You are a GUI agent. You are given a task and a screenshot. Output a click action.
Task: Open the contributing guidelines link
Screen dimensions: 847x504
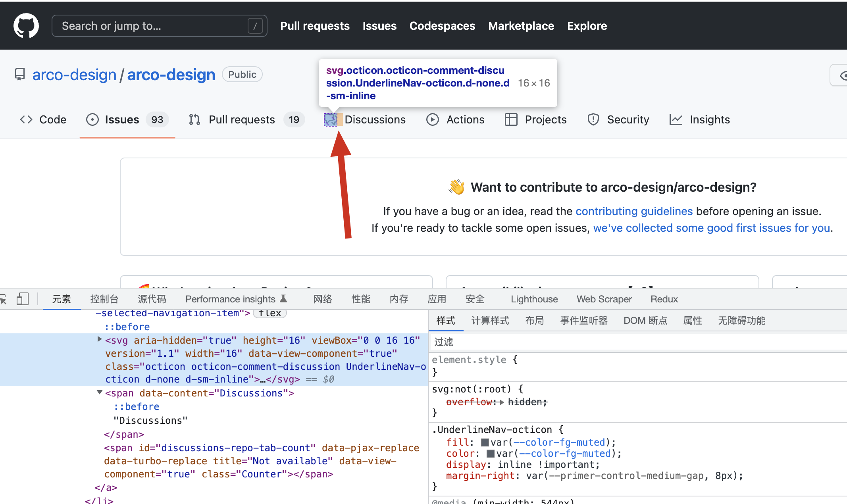634,211
